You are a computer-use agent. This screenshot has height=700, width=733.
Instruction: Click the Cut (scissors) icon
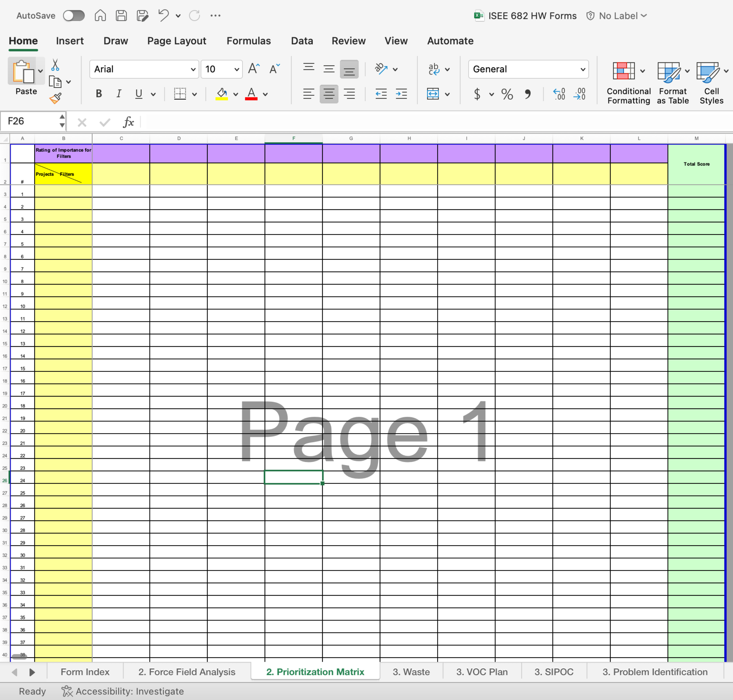pyautogui.click(x=55, y=65)
